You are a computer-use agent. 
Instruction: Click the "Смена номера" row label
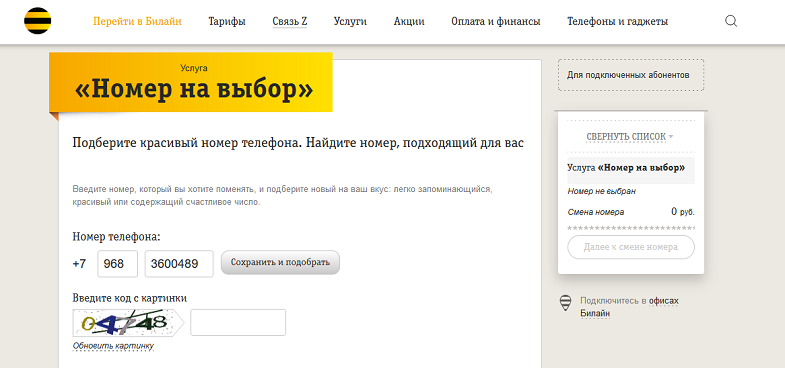point(596,212)
